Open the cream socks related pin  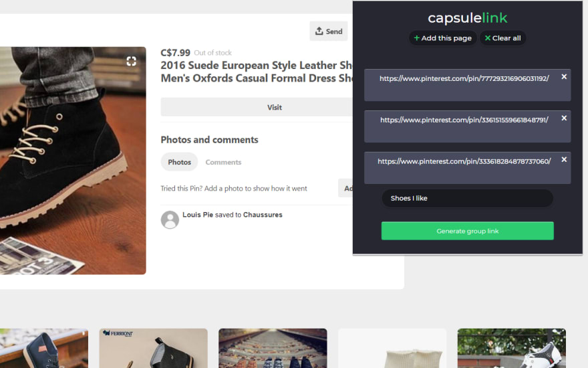pos(392,349)
